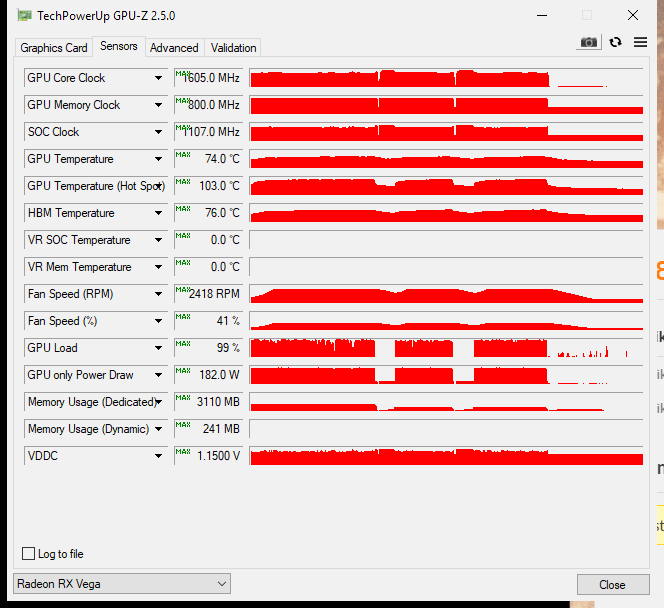Screen dimensions: 664x608
Task: Open the hamburger menu icon
Action: pyautogui.click(x=640, y=42)
